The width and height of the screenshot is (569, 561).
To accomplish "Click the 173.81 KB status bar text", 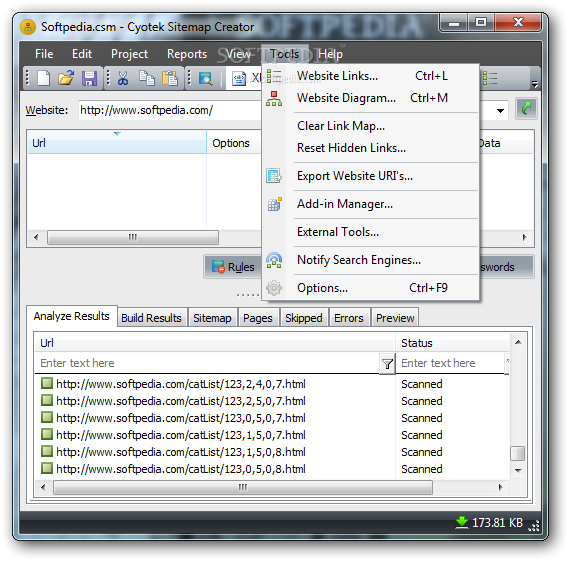I will [498, 523].
